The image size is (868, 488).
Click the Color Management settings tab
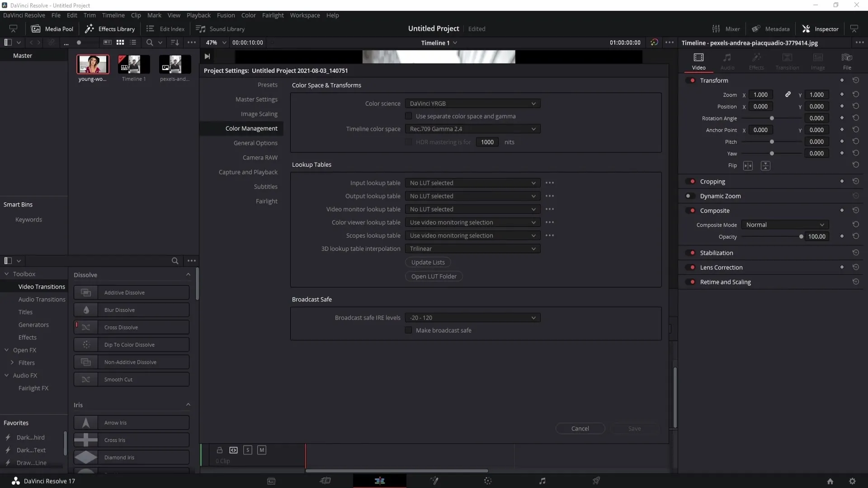point(251,128)
